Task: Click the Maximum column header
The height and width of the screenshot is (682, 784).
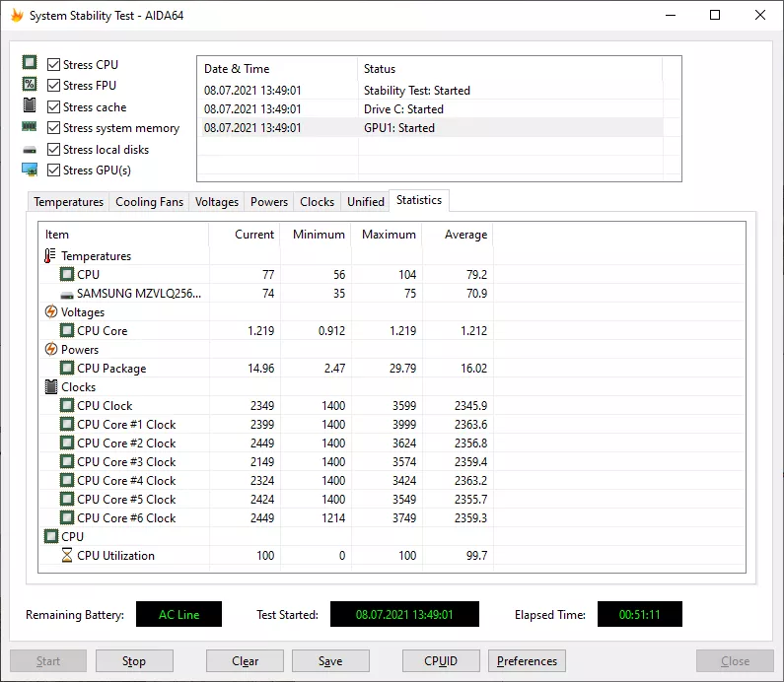Action: (x=386, y=235)
